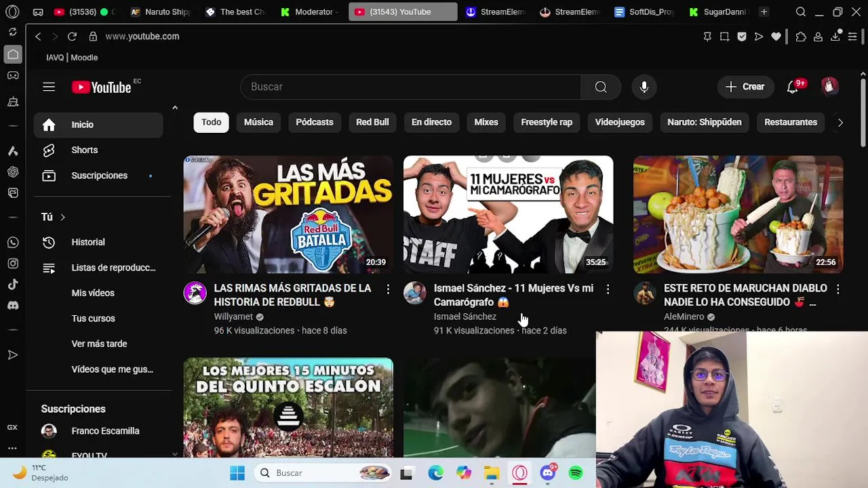This screenshot has width=868, height=488.
Task: Open Shorts in the YouTube sidebar
Action: pos(98,150)
